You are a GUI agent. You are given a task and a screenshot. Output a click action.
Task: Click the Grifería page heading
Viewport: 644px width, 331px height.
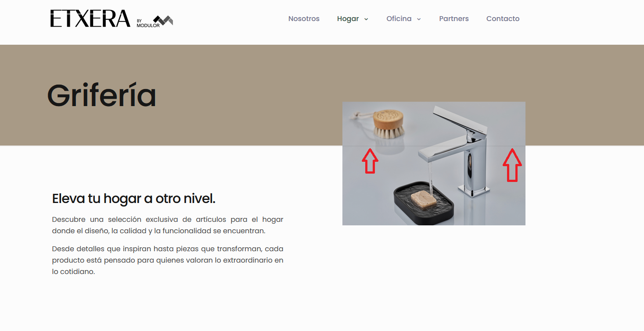101,95
